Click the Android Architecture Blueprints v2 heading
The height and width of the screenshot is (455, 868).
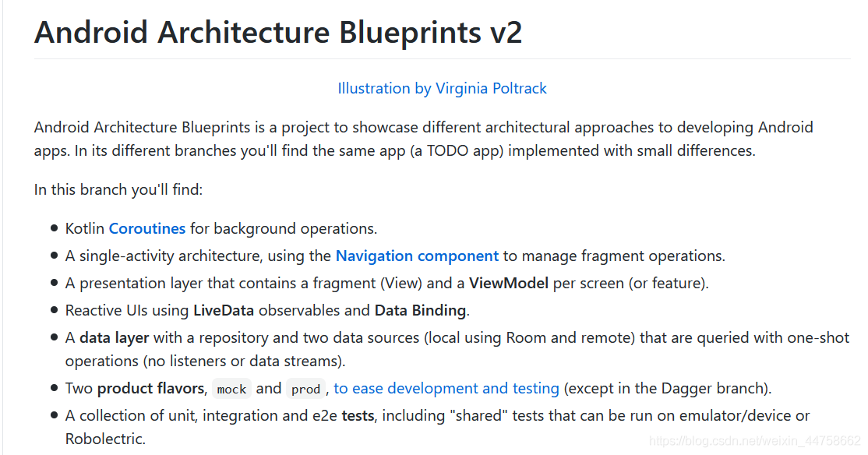click(x=278, y=32)
